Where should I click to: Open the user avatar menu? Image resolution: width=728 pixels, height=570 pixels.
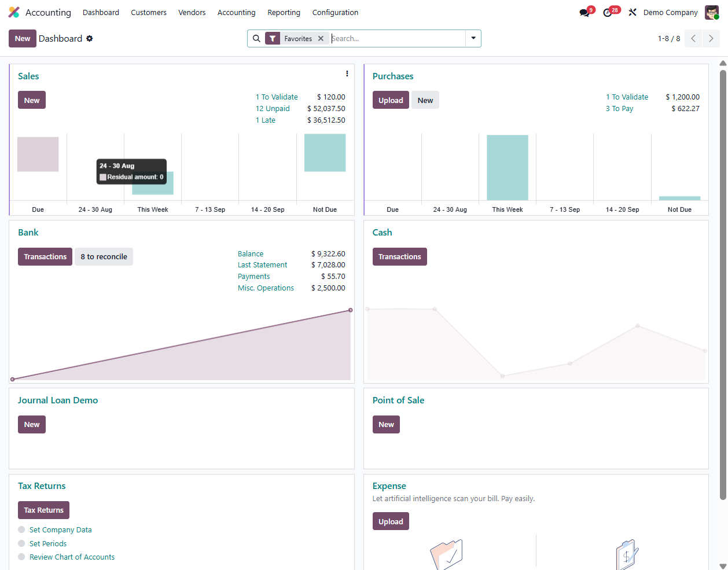711,12
